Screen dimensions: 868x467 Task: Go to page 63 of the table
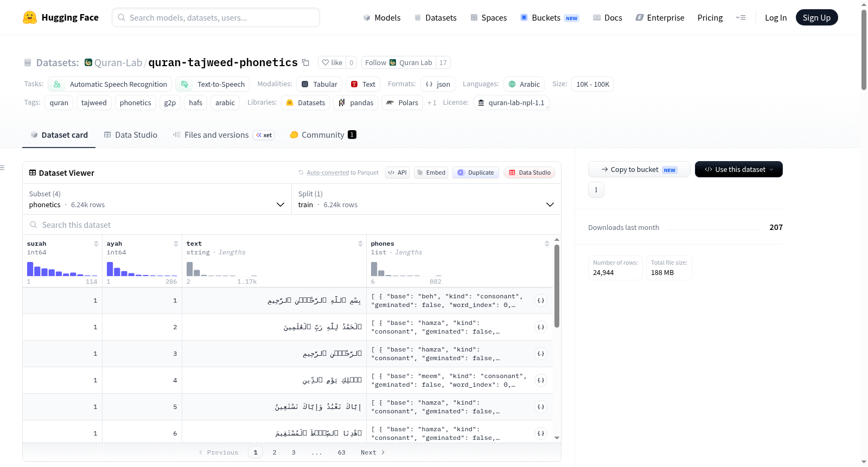pyautogui.click(x=342, y=452)
